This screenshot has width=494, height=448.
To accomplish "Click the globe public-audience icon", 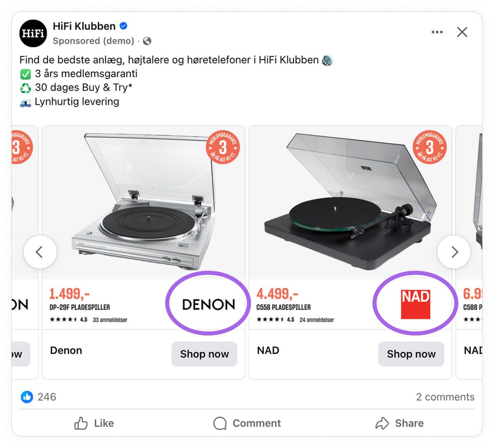I will (147, 41).
